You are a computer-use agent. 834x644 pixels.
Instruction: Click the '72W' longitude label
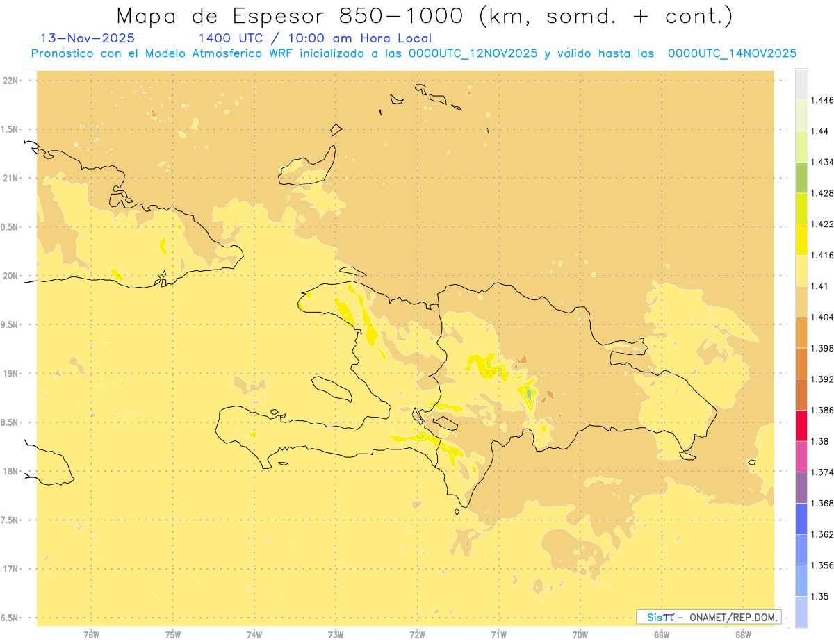tap(417, 636)
